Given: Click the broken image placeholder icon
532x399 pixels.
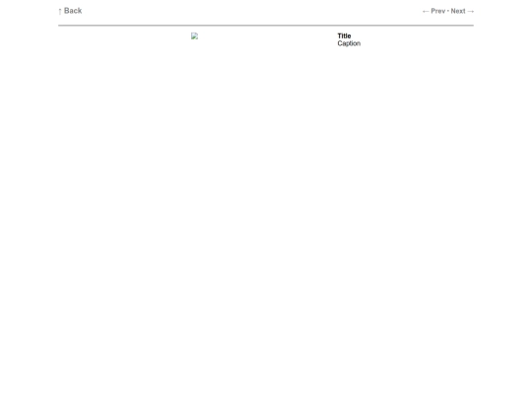Looking at the screenshot, I should pyautogui.click(x=194, y=36).
